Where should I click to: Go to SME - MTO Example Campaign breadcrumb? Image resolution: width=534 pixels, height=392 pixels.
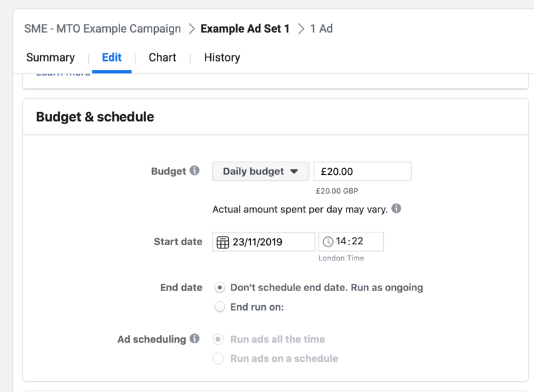[102, 29]
